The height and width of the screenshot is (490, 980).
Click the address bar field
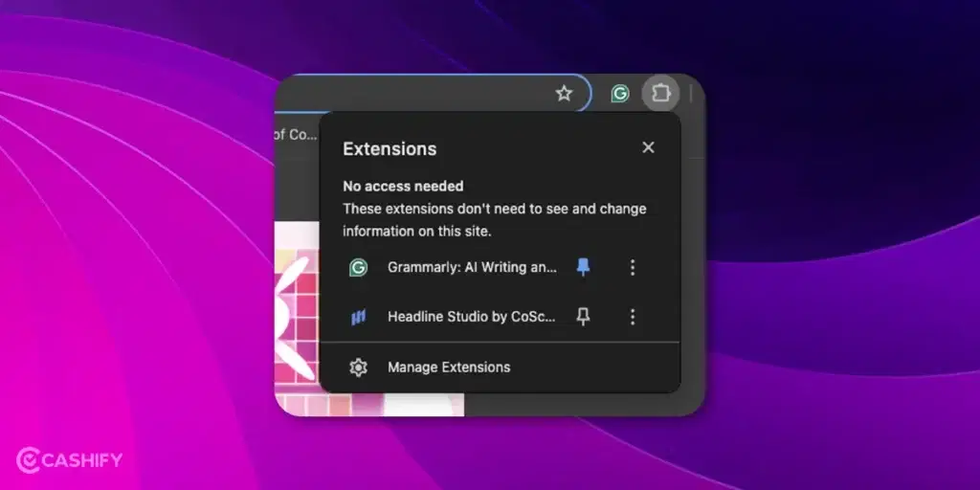click(432, 94)
